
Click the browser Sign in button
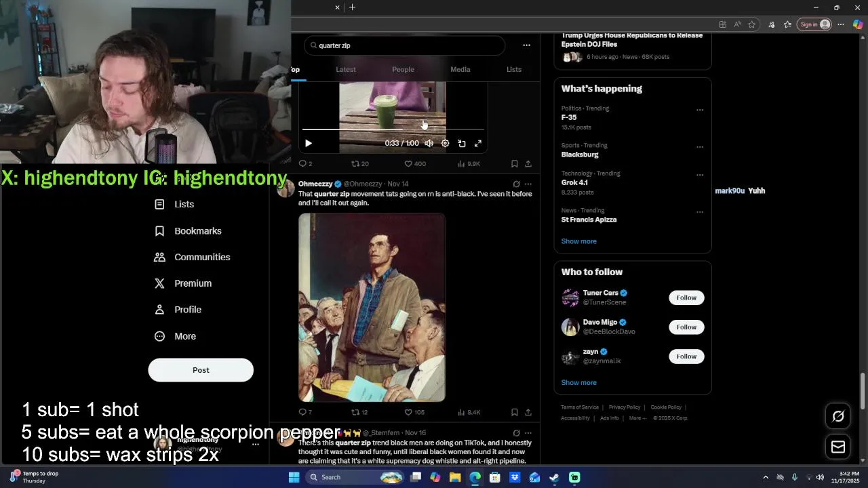pos(814,24)
